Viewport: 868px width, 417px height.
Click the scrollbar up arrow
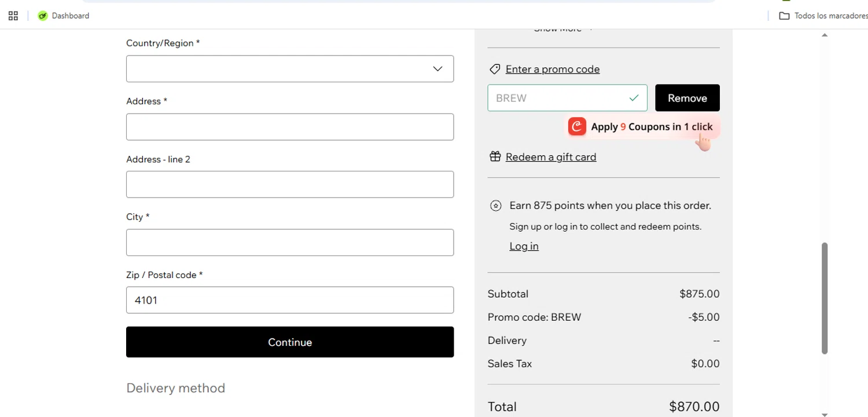pyautogui.click(x=825, y=35)
